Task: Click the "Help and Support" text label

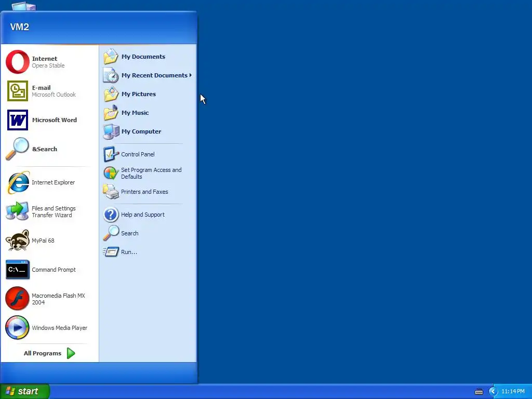Action: click(143, 215)
